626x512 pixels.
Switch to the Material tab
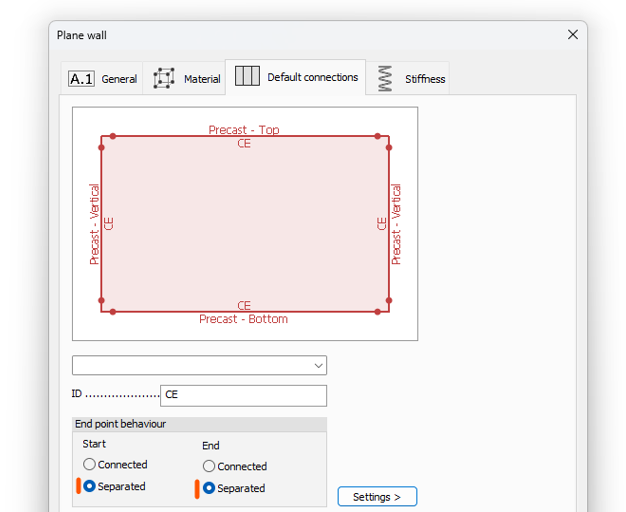pyautogui.click(x=185, y=79)
